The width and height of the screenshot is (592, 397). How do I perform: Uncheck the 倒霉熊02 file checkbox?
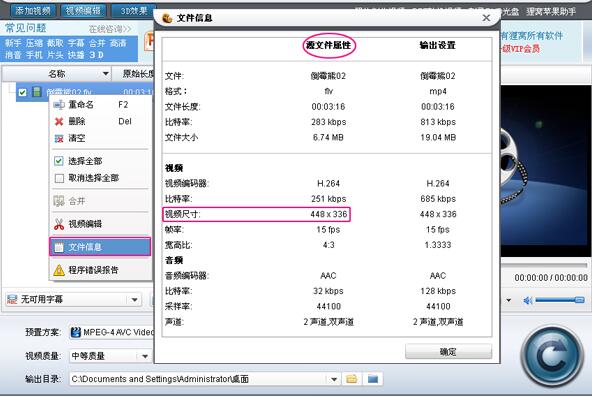(23, 92)
